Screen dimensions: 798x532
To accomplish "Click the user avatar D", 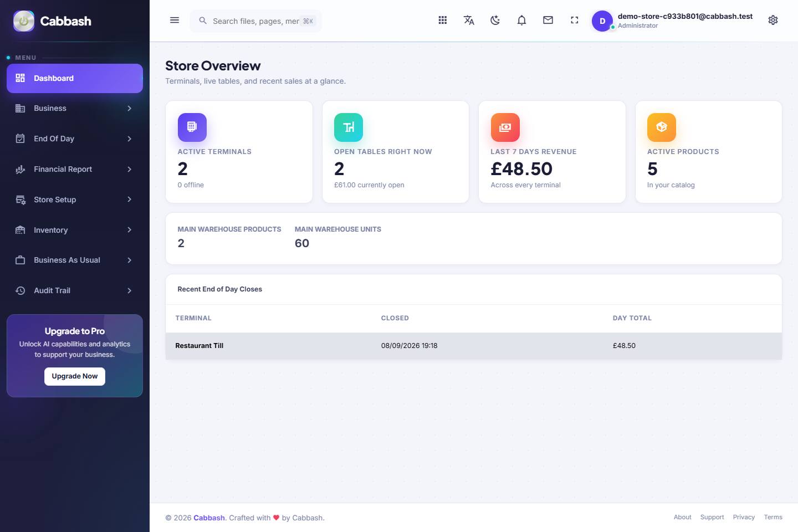I will 602,21.
